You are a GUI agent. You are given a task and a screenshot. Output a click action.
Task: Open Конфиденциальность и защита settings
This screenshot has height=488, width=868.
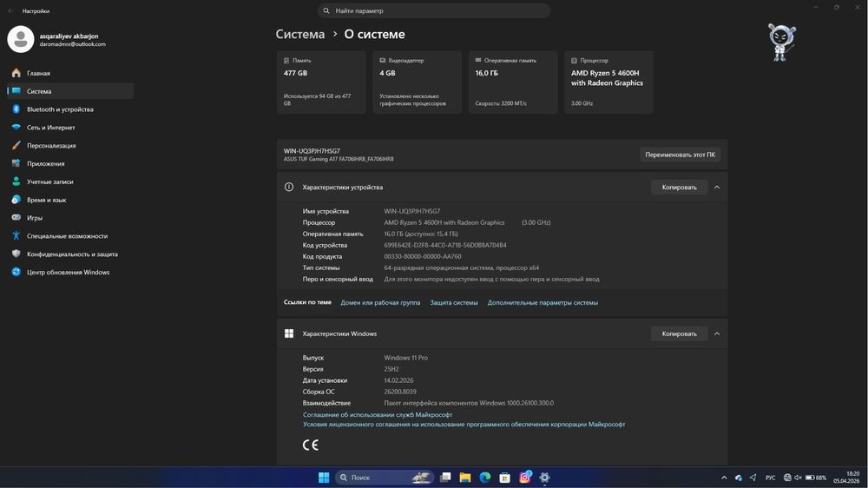coord(72,254)
